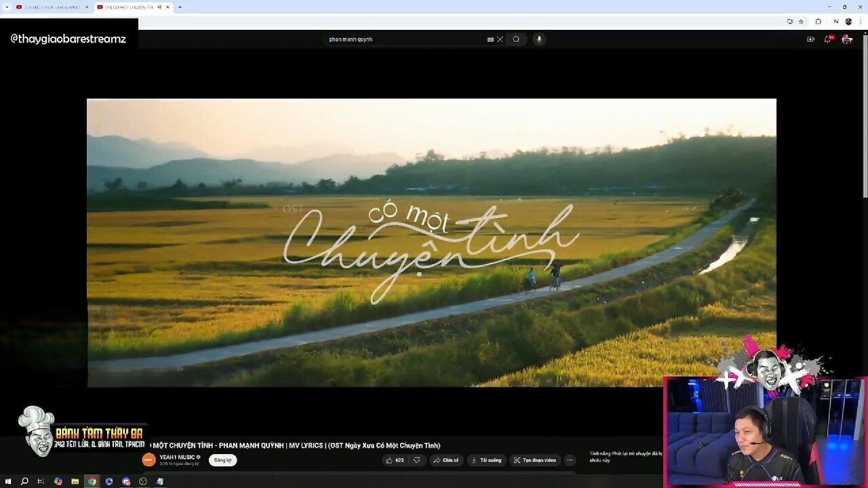Open the YouTube notifications bell
Screen dimensions: 868x488
828,39
